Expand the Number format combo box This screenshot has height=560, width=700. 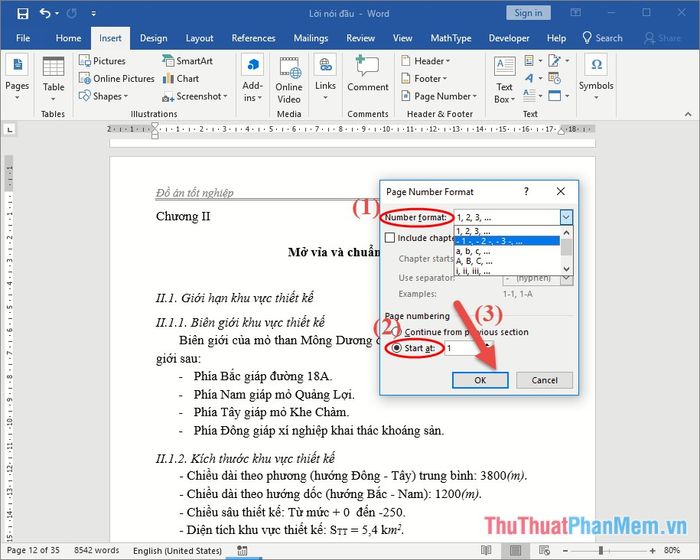(566, 217)
